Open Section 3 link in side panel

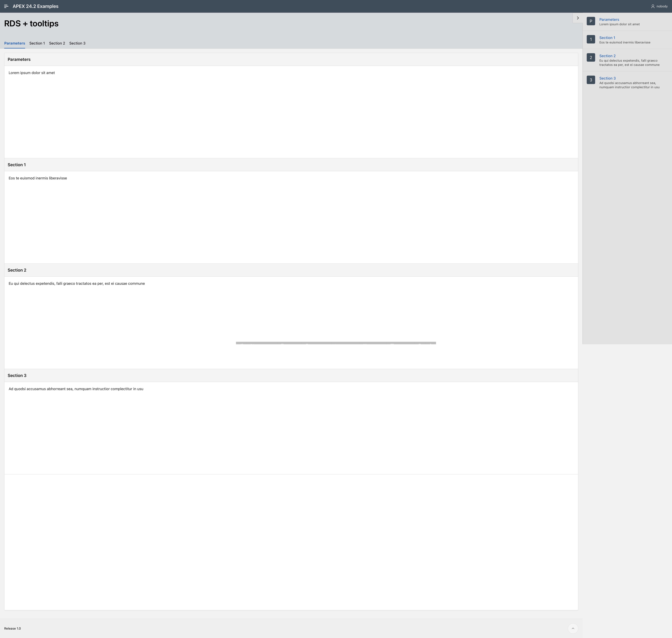coord(607,78)
